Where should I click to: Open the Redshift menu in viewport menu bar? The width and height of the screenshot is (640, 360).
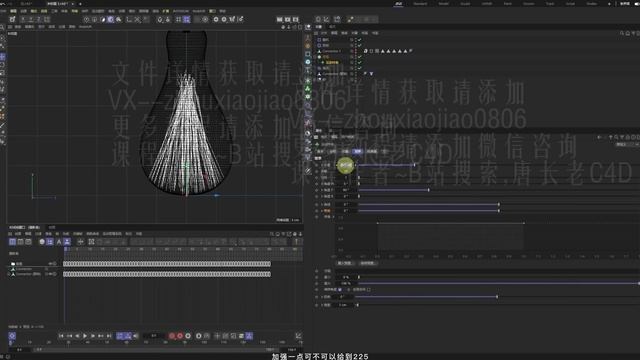click(85, 27)
